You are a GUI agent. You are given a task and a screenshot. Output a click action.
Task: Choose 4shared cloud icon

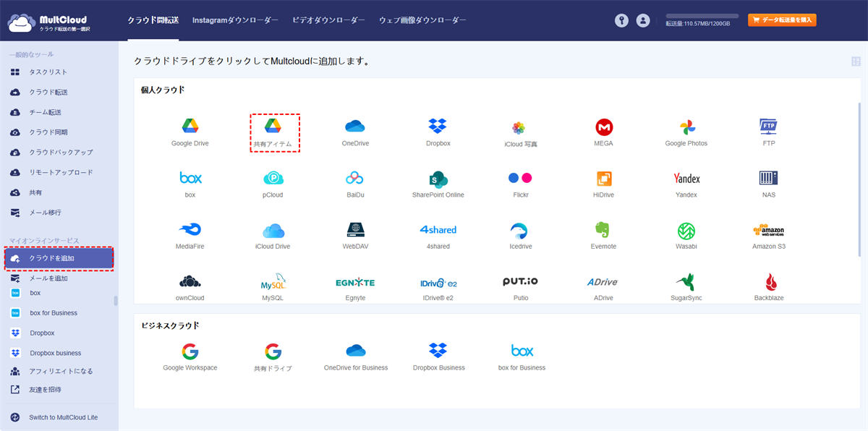[438, 230]
